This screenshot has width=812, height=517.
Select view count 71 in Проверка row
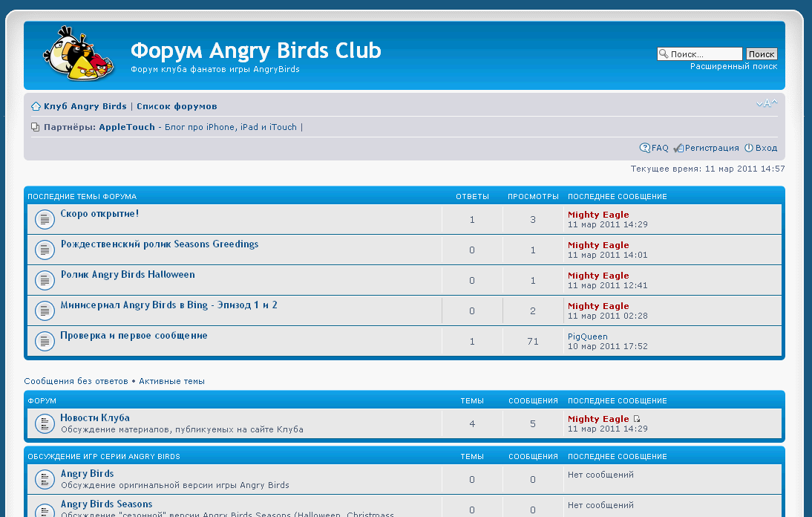(x=533, y=342)
